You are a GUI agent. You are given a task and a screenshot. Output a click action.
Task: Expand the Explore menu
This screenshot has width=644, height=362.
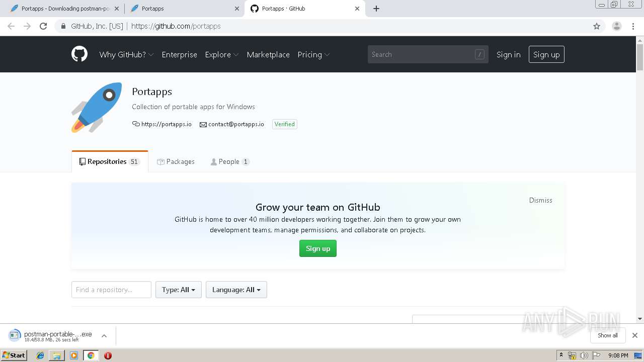pyautogui.click(x=221, y=54)
